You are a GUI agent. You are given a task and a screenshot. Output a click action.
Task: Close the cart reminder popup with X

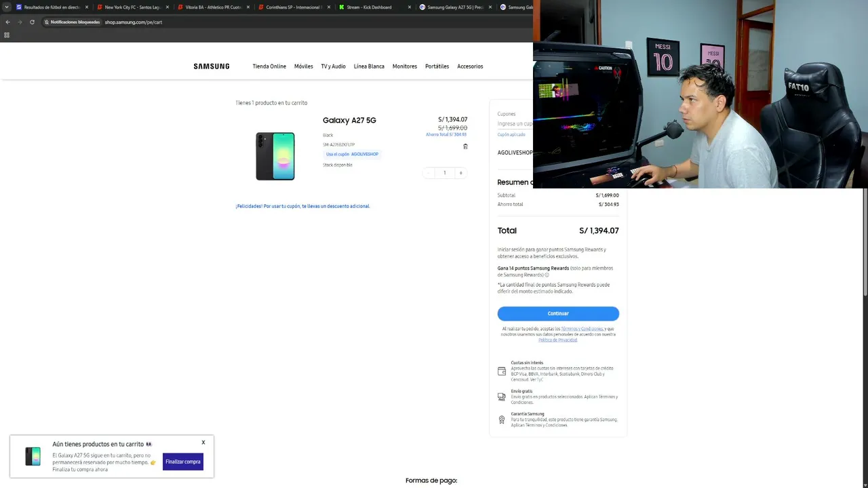coord(203,443)
